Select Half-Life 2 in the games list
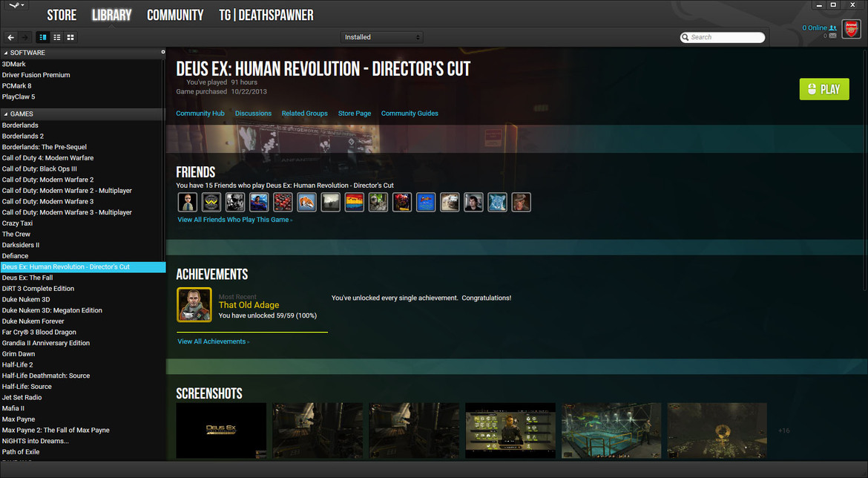Viewport: 868px width, 478px height. pyautogui.click(x=82, y=365)
